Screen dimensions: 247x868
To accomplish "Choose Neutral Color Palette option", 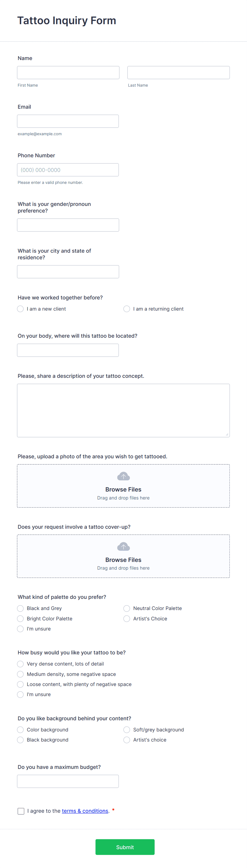I will (127, 608).
